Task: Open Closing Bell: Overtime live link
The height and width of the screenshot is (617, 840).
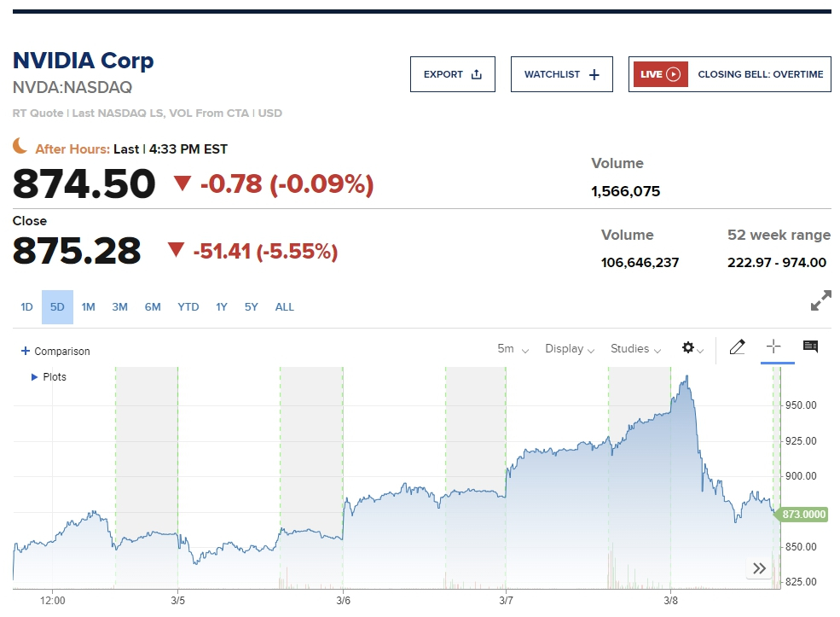Action: (x=760, y=74)
